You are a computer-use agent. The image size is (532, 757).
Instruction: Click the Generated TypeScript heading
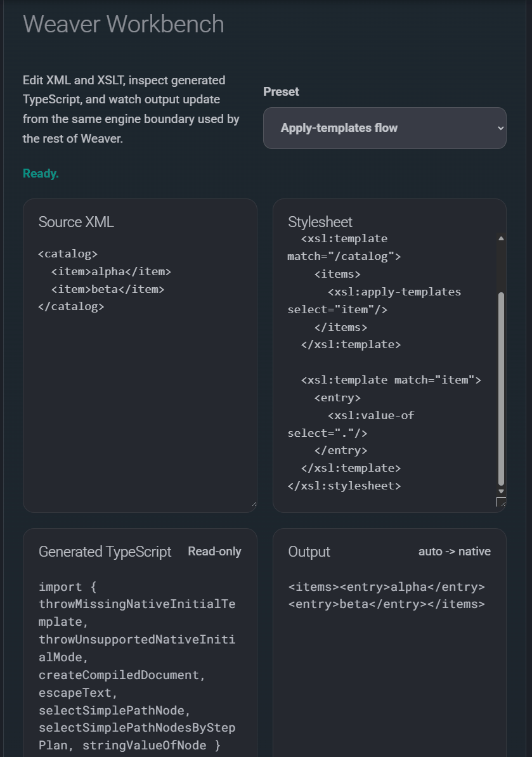tap(105, 552)
